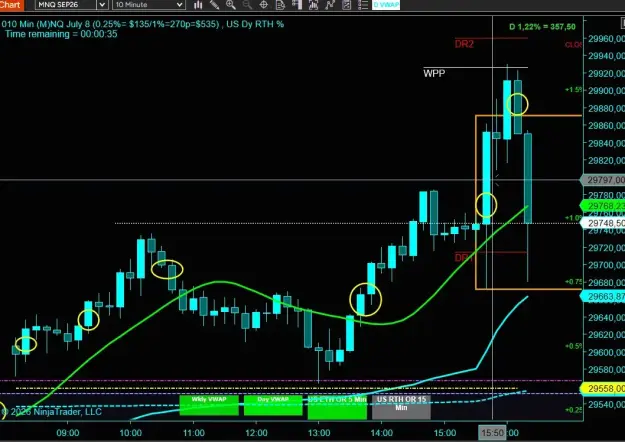Expand the MNQ SEP26 instrument dropdown arrow
This screenshot has height=442, width=625.
pyautogui.click(x=102, y=5)
